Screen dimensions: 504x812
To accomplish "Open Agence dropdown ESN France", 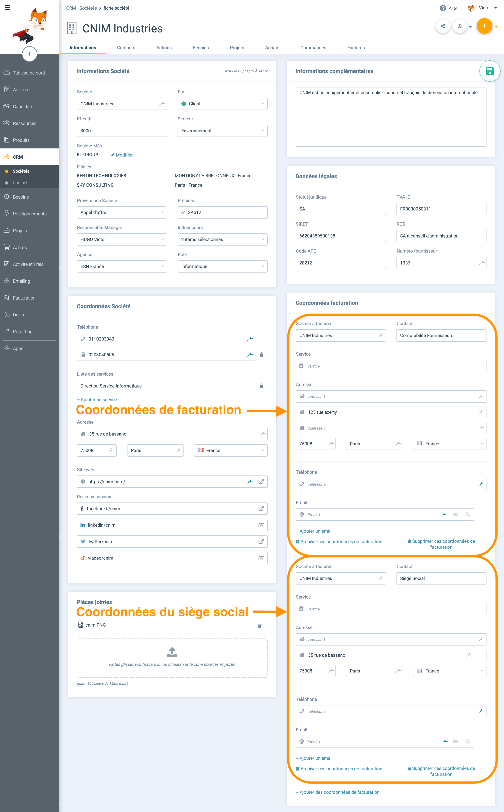I will pyautogui.click(x=122, y=267).
